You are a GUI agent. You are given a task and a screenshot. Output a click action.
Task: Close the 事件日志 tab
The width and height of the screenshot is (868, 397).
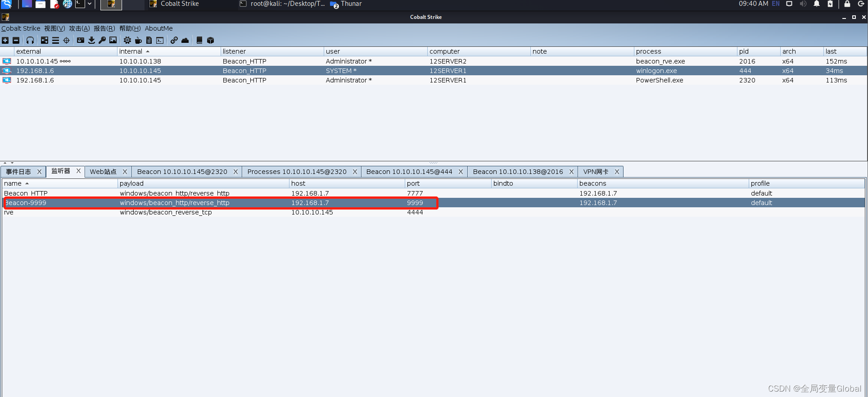39,172
